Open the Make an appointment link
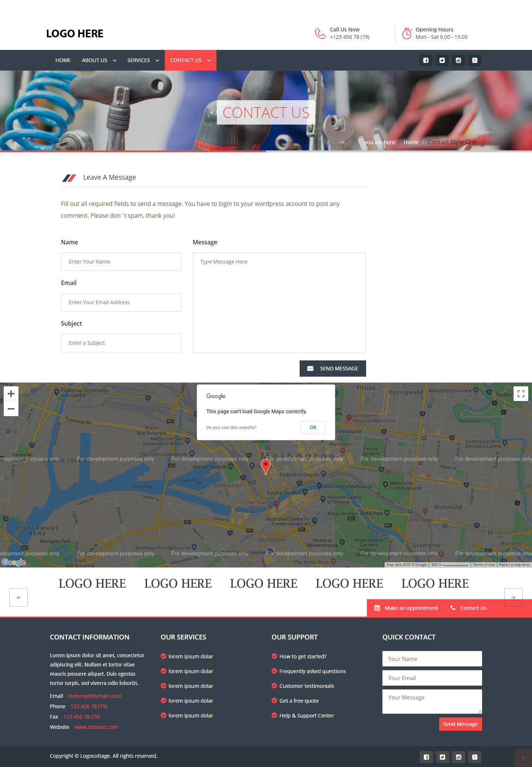 [406, 608]
